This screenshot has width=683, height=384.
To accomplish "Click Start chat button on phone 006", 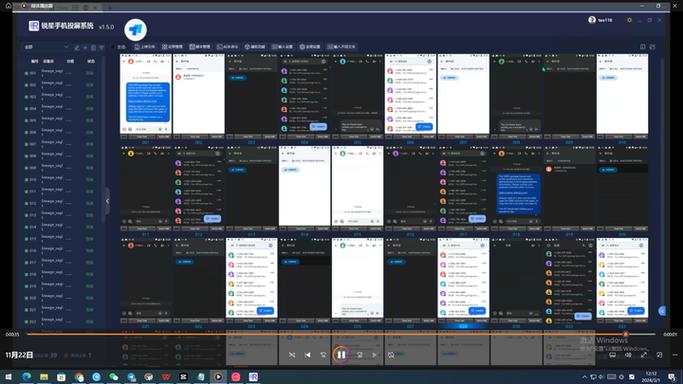I will coord(424,126).
